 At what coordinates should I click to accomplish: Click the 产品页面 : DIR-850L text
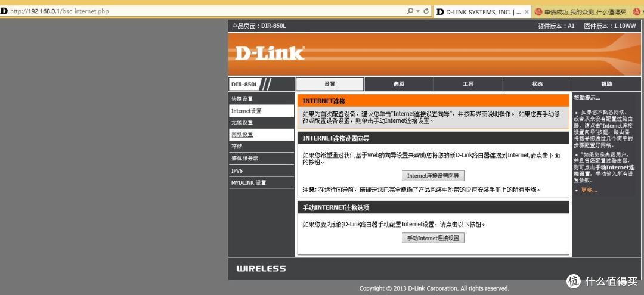pyautogui.click(x=259, y=26)
